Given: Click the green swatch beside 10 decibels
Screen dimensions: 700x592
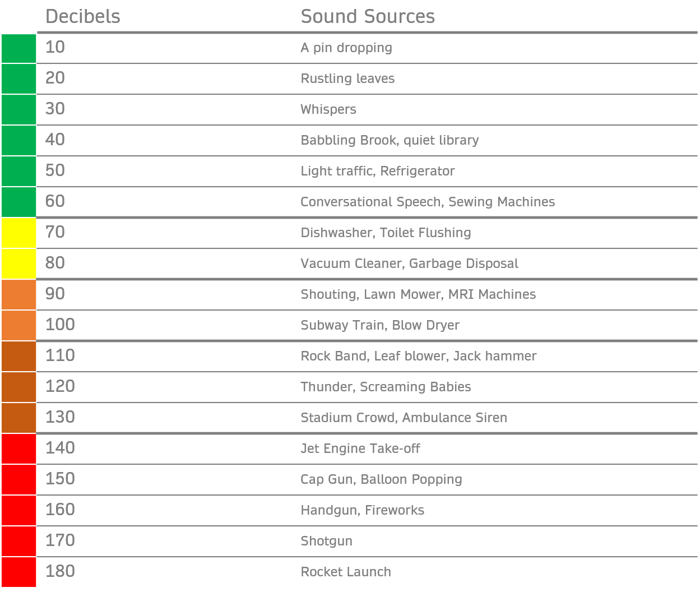Looking at the screenshot, I should tap(18, 48).
